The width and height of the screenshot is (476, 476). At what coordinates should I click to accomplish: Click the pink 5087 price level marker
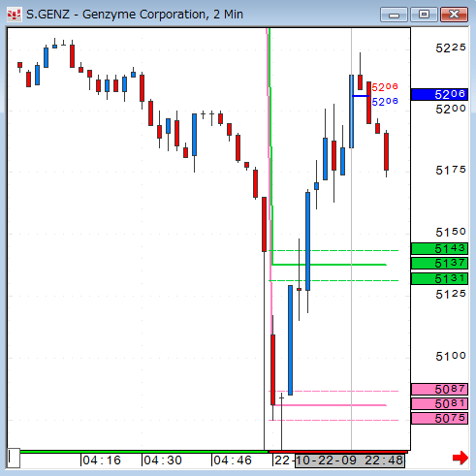point(439,389)
